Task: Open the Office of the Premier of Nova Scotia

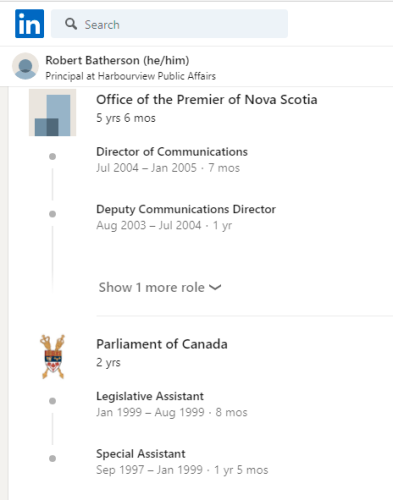Action: (207, 100)
